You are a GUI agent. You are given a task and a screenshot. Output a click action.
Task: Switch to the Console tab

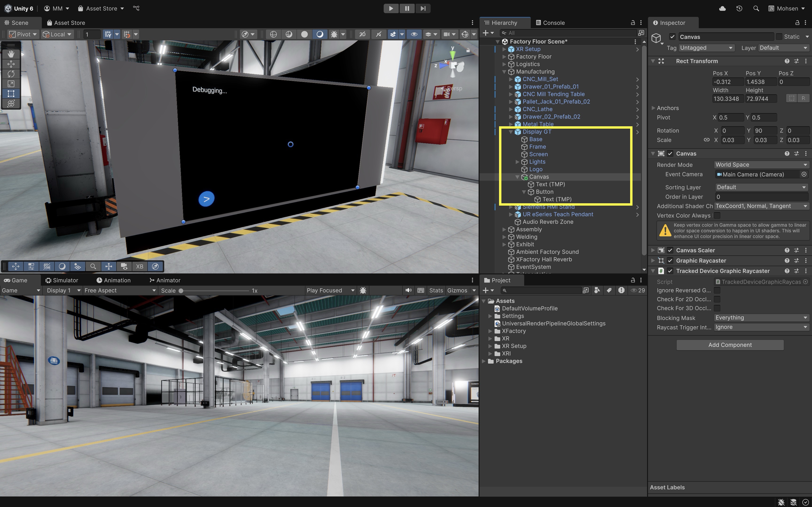pos(550,23)
